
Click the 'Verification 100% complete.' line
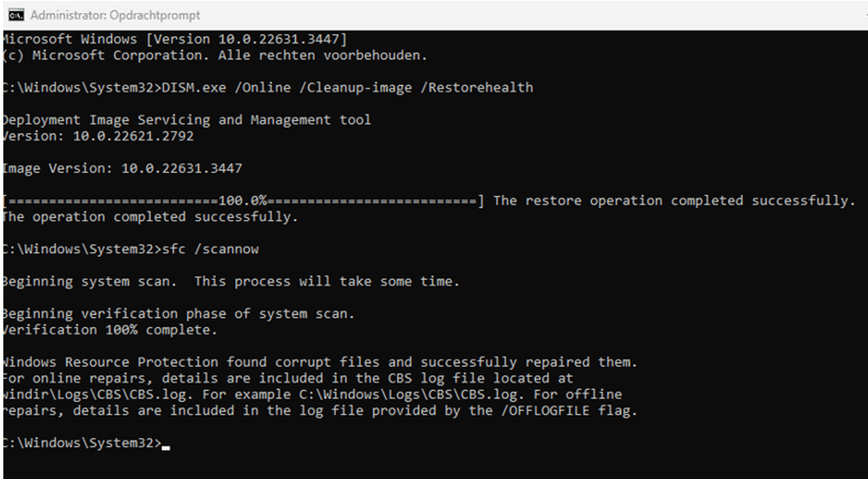click(110, 330)
